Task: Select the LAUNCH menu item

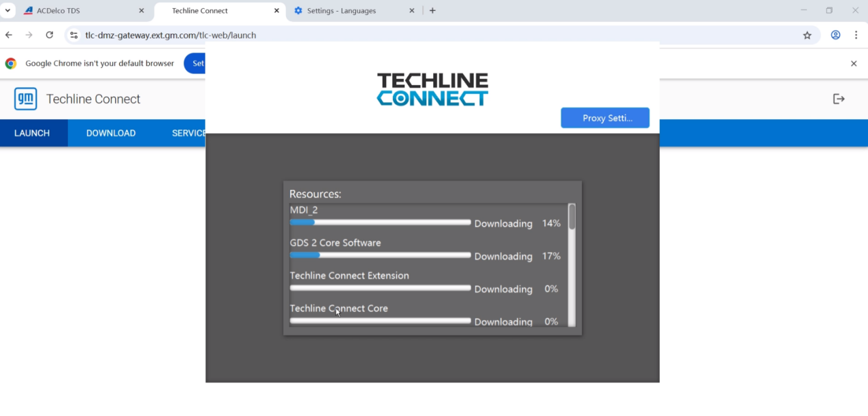Action: pos(32,133)
